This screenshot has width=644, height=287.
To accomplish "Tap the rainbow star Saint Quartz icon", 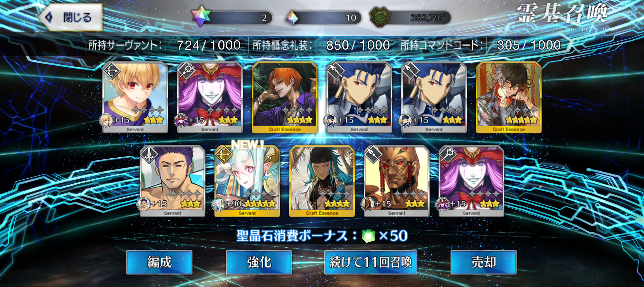I will click(201, 16).
